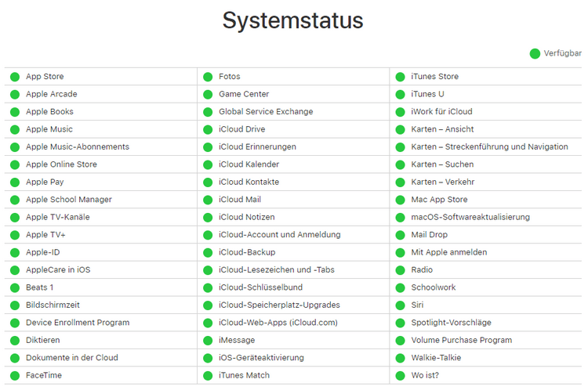Click the AppleCare in iOS label
The height and width of the screenshot is (390, 588).
[x=58, y=269]
